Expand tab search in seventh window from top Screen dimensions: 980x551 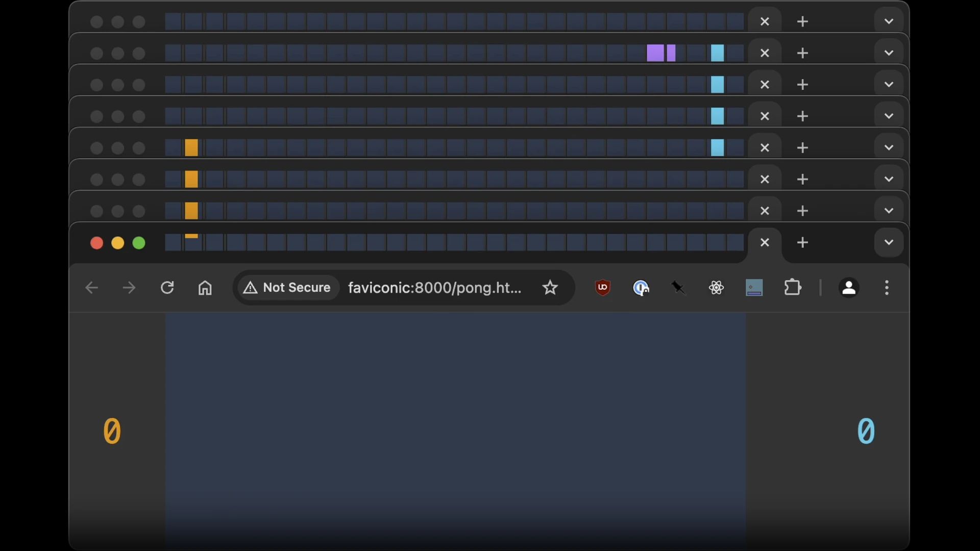(889, 211)
